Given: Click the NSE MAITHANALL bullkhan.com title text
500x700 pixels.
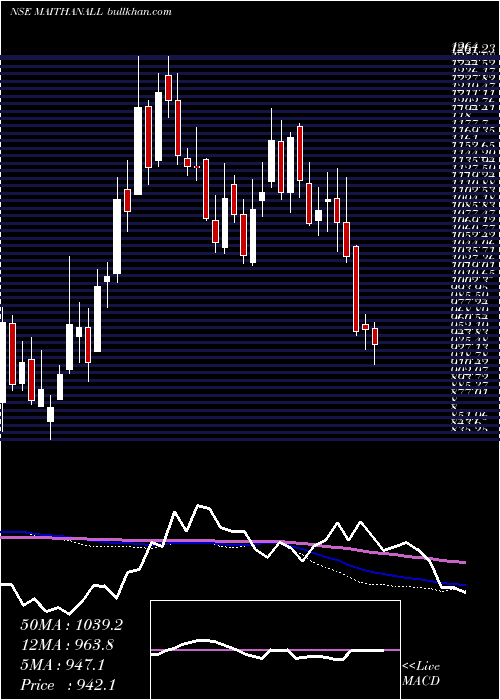Looking at the screenshot, I should [x=91, y=12].
